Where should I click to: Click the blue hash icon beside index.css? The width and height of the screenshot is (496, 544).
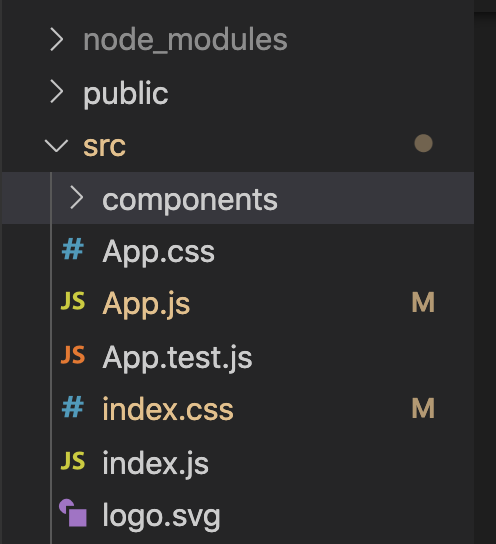73,407
